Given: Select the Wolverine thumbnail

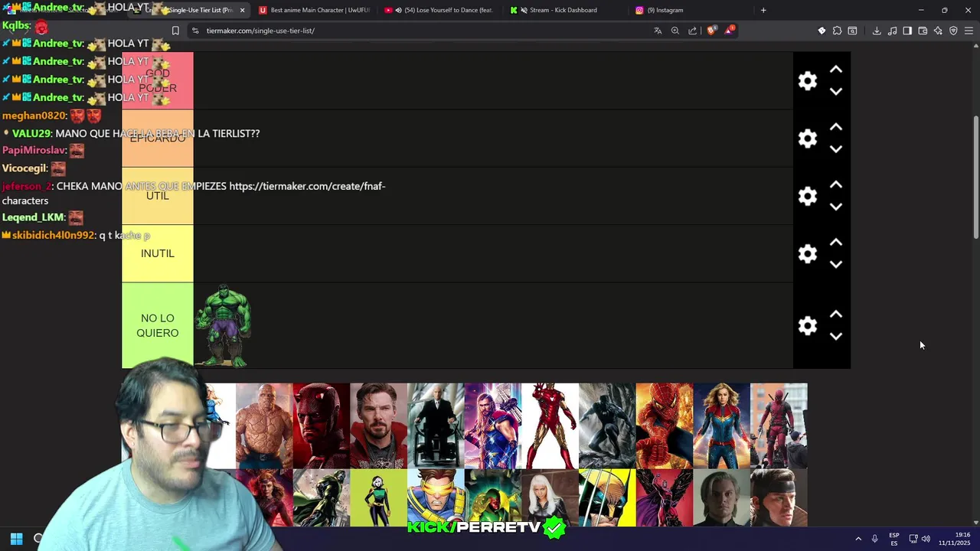Looking at the screenshot, I should point(607,497).
